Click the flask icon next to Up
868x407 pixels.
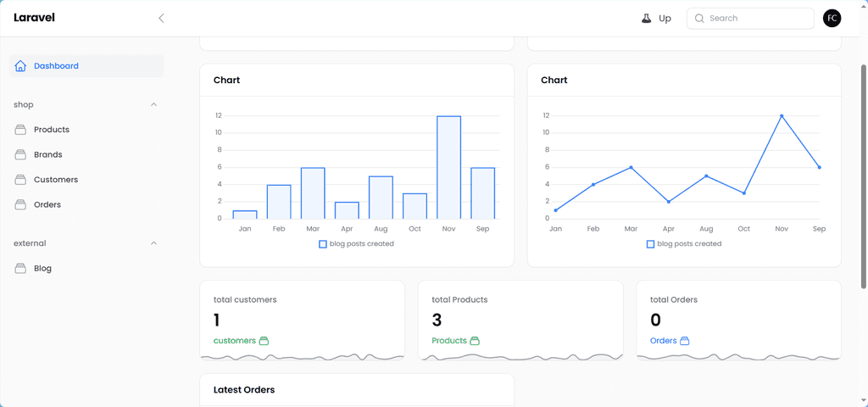[646, 19]
